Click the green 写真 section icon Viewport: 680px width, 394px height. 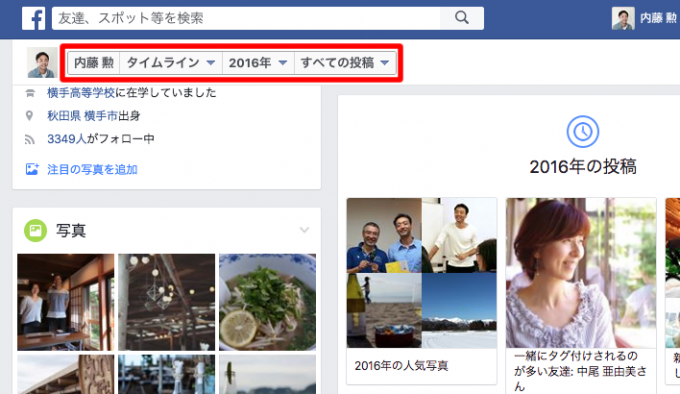point(36,230)
